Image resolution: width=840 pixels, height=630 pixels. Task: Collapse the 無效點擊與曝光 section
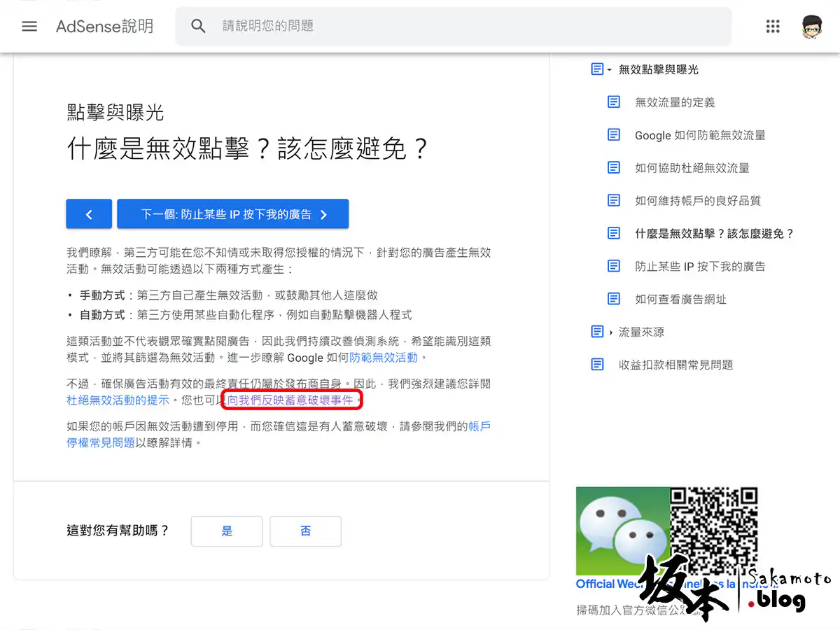[x=609, y=70]
